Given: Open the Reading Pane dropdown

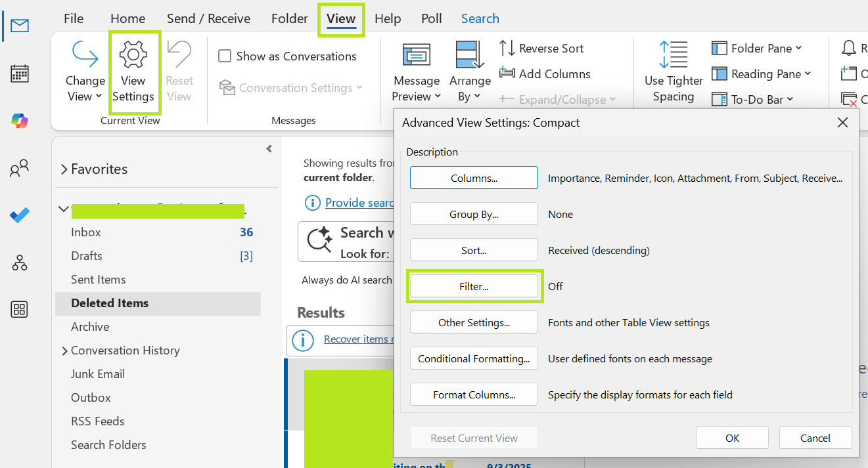Looking at the screenshot, I should [762, 74].
